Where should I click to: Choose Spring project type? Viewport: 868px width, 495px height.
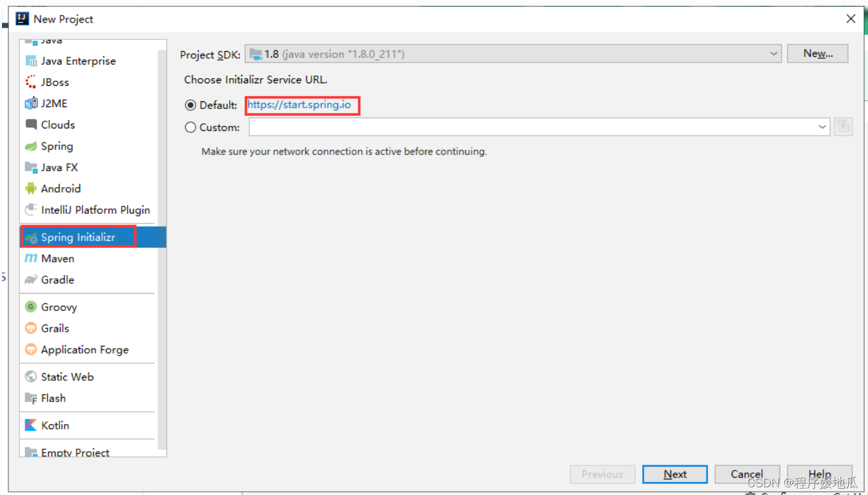(87, 146)
